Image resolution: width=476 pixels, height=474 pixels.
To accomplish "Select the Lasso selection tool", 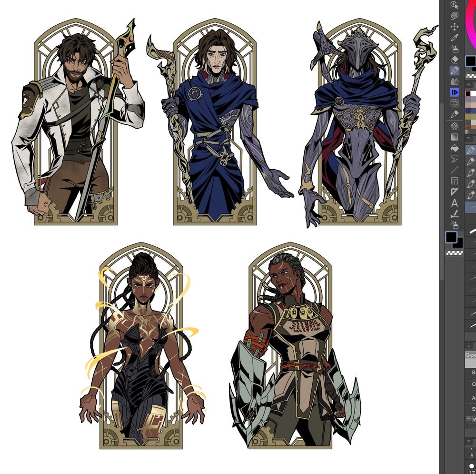I will coord(454,16).
